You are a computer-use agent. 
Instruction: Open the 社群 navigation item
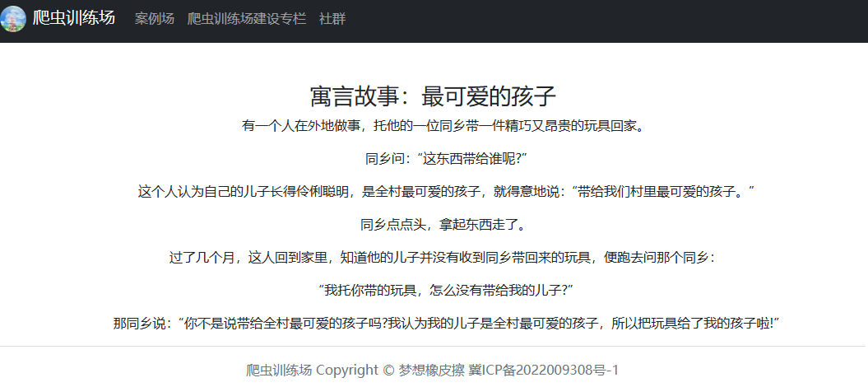[332, 19]
